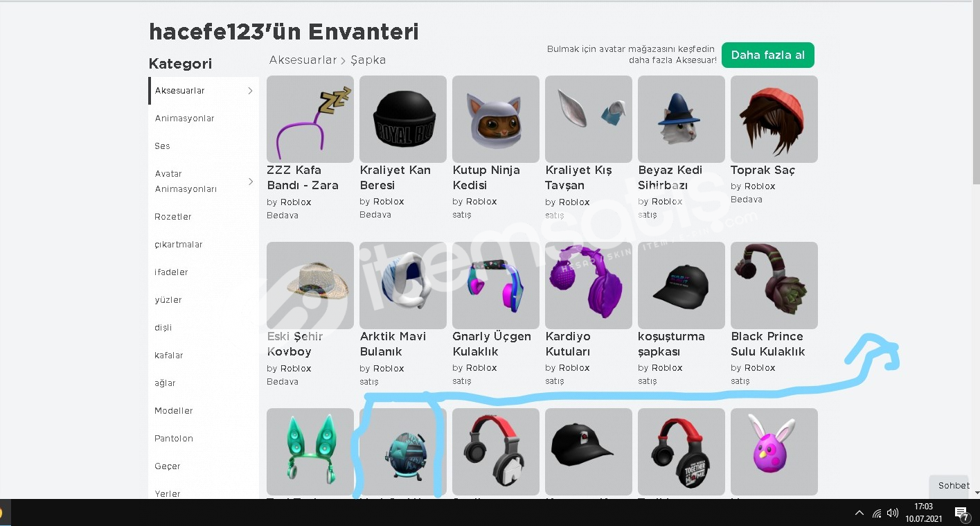The width and height of the screenshot is (980, 526).
Task: Select the pink bunny egg hat thumbnail
Action: (774, 452)
